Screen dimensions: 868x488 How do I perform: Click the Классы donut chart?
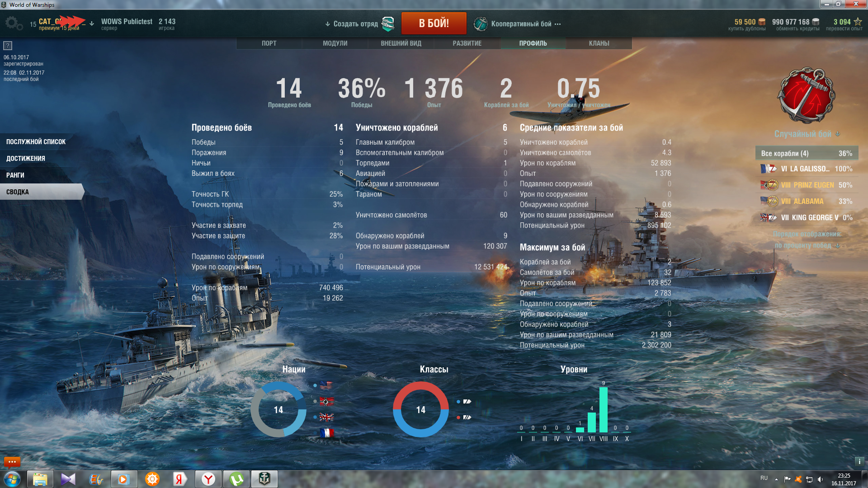click(421, 409)
